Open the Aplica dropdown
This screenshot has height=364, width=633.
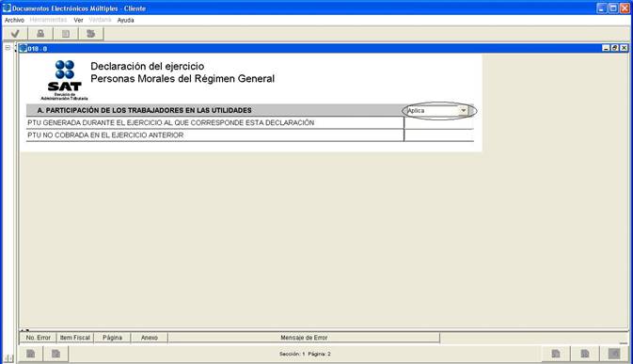[463, 111]
